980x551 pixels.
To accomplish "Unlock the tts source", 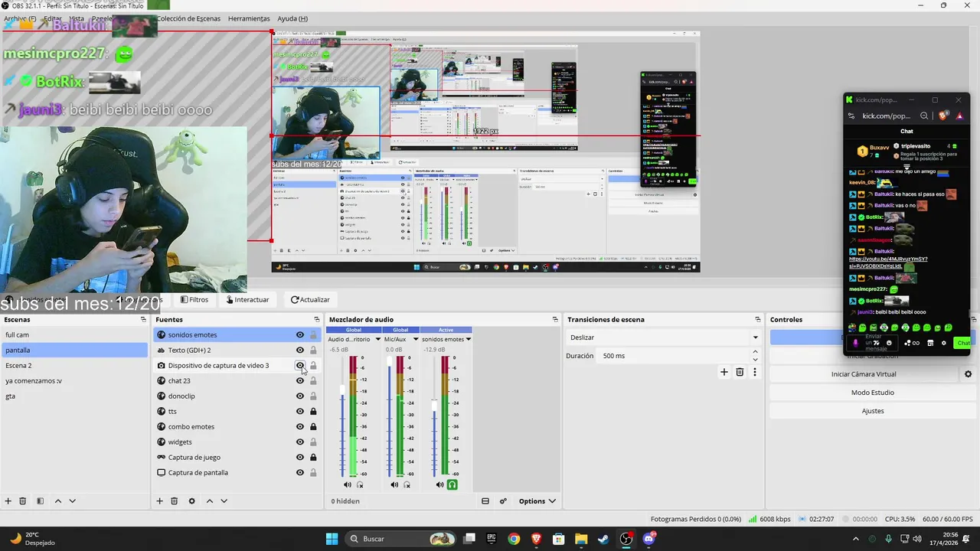I will (x=313, y=411).
